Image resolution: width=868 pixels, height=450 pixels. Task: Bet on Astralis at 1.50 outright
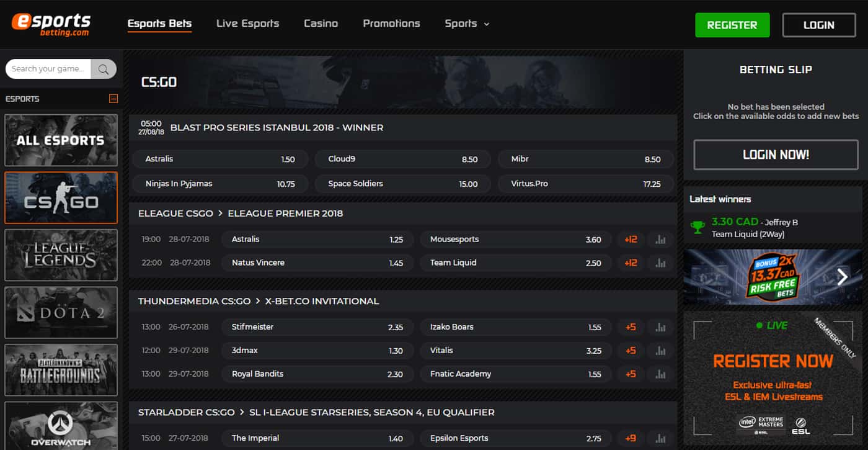[x=220, y=159]
